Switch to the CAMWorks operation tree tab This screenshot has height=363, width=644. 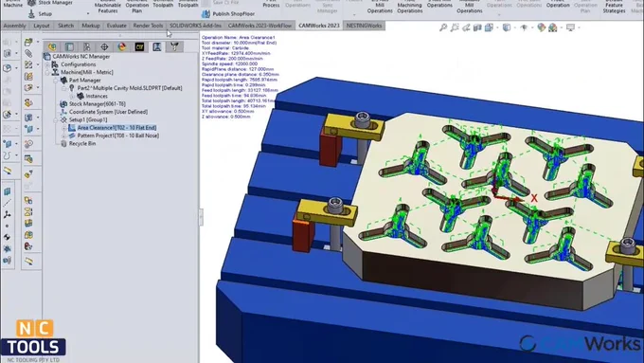tap(157, 46)
